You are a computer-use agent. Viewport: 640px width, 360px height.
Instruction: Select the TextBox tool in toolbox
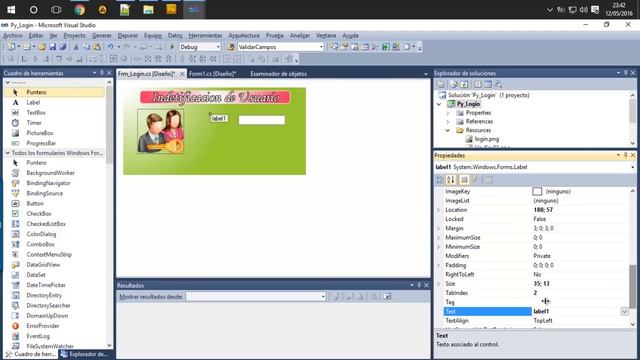tap(36, 113)
